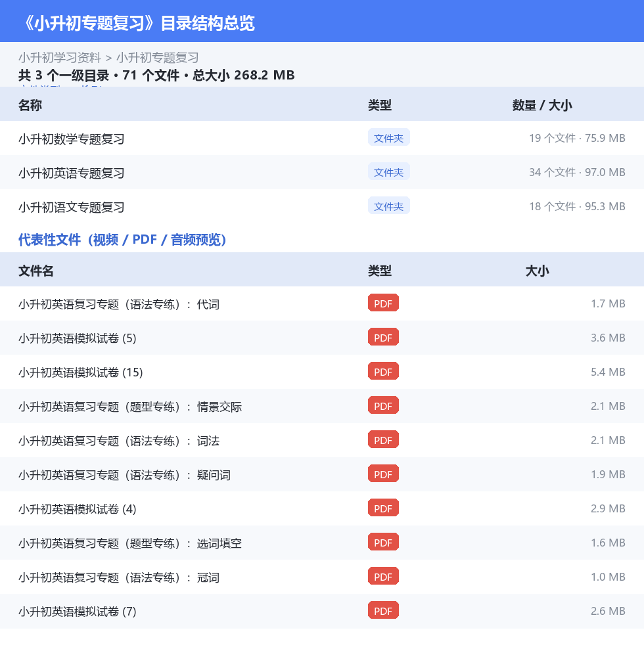Click the 2.9 MB size value

608,508
